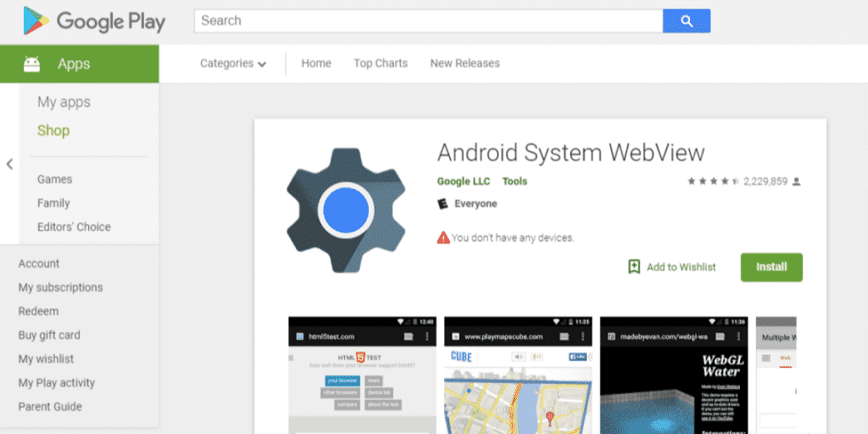This screenshot has height=434, width=868.
Task: Collapse the sidebar using left chevron
Action: [9, 164]
